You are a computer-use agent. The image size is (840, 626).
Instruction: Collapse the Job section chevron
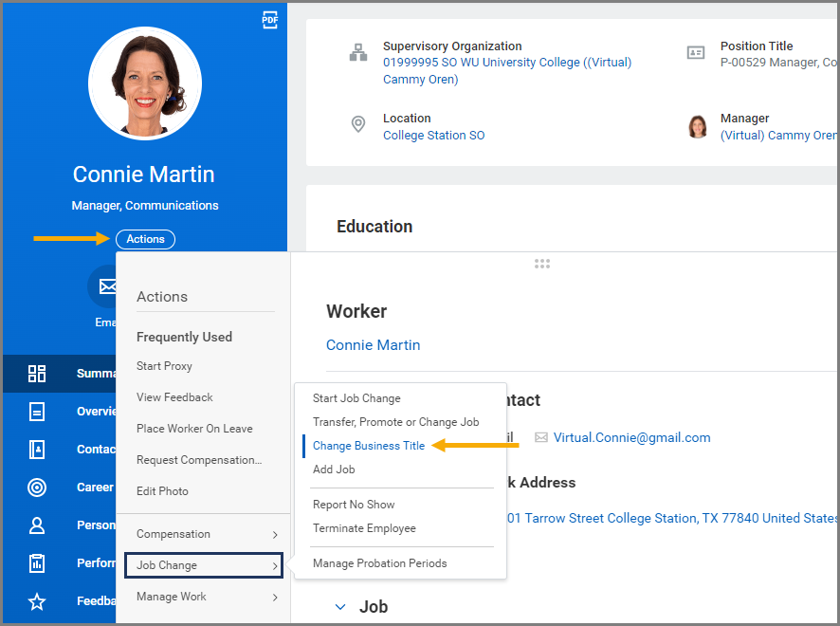tap(340, 607)
